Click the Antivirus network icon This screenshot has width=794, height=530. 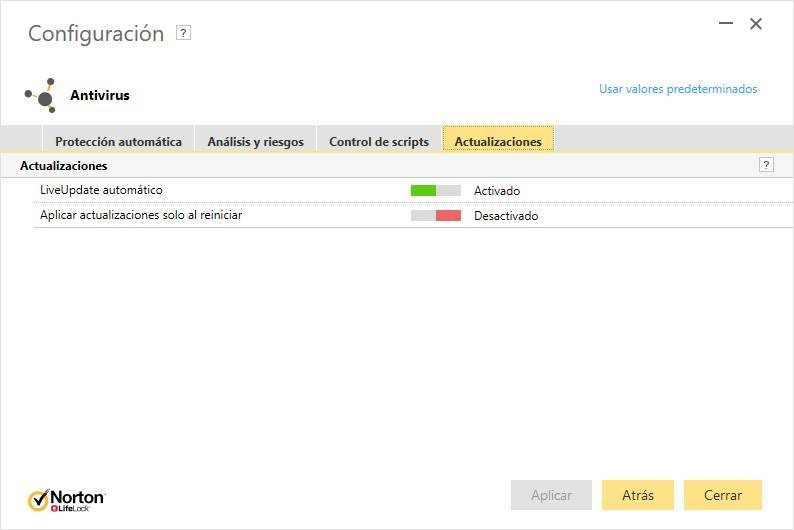41,95
